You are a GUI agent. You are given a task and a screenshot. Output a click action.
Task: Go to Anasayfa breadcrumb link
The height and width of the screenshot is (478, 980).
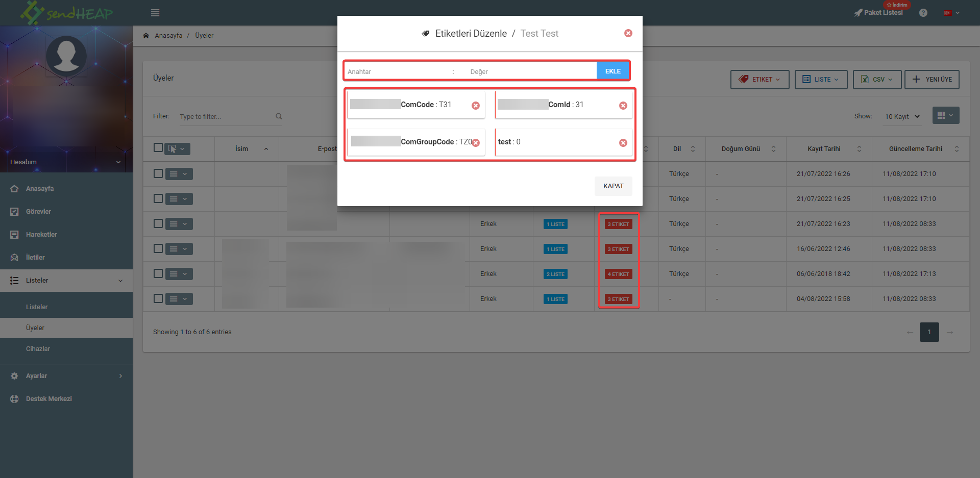168,36
